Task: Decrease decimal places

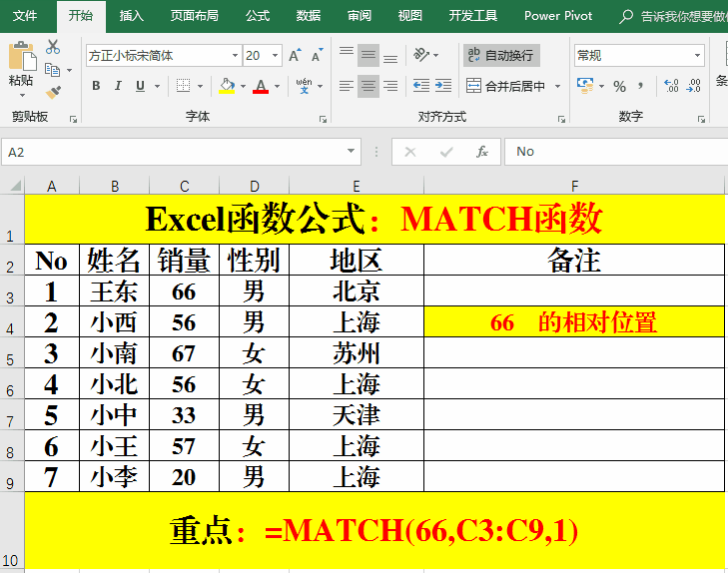Action: click(x=694, y=86)
